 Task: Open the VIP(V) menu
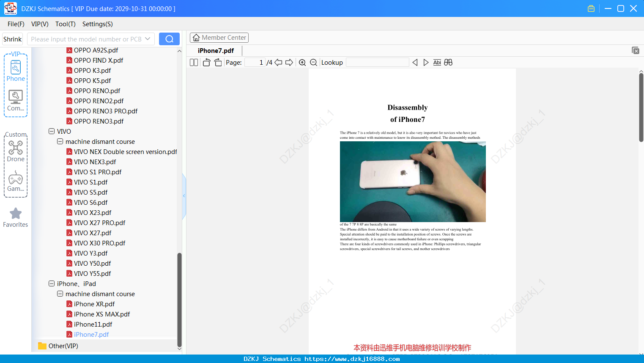40,24
